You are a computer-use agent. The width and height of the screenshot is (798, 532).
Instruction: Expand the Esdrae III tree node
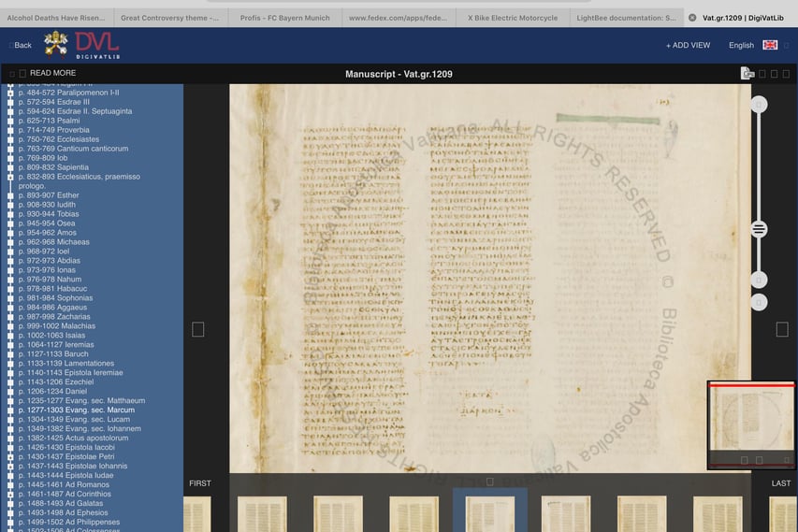(10, 102)
